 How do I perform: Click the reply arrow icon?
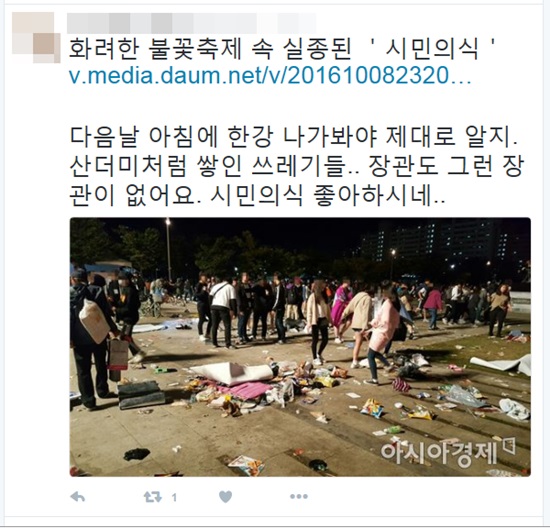pos(78,497)
